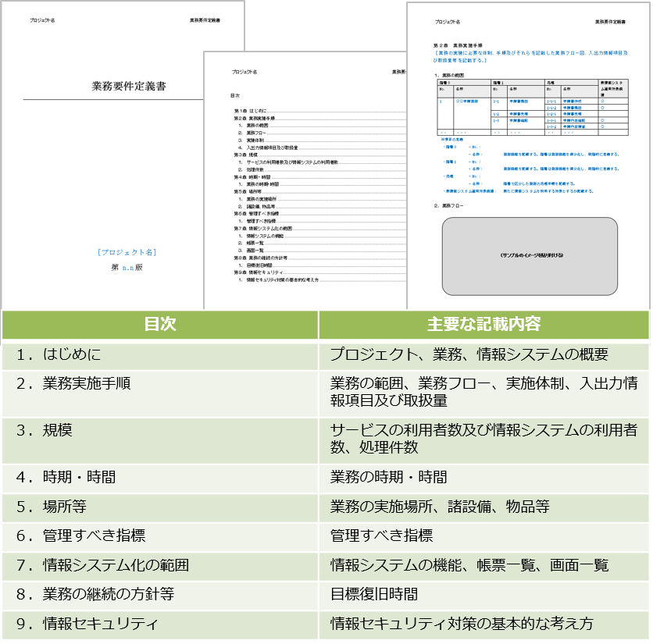Click the 情報システムの機能、帳票一覧、画面一覧 cell
This screenshot has width=653, height=644.
[x=484, y=566]
